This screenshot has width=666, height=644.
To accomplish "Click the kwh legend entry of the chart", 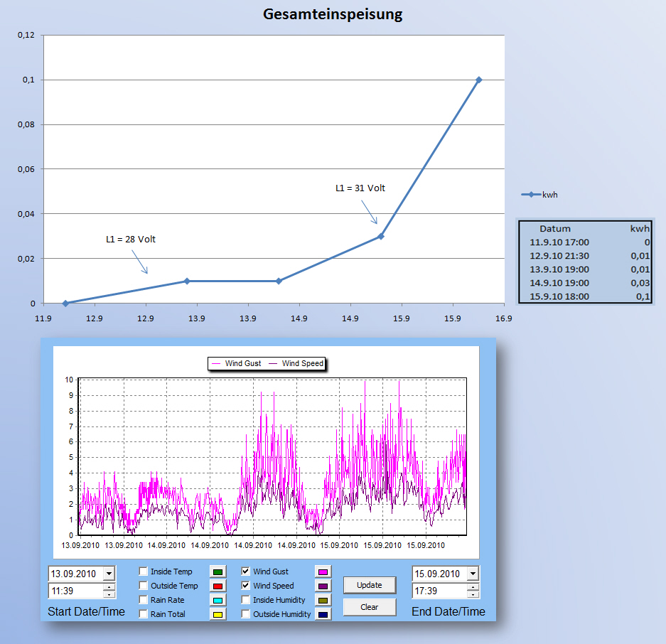I will point(539,194).
